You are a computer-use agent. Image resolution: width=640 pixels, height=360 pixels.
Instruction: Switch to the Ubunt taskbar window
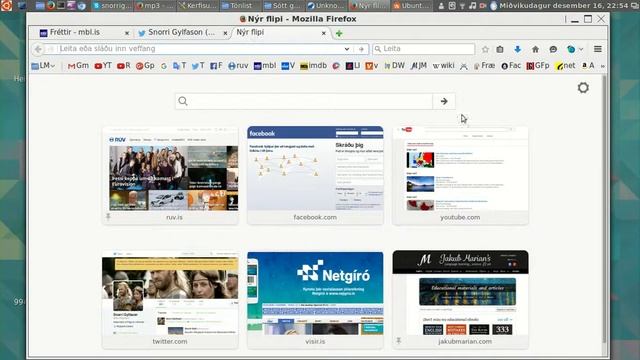412,6
